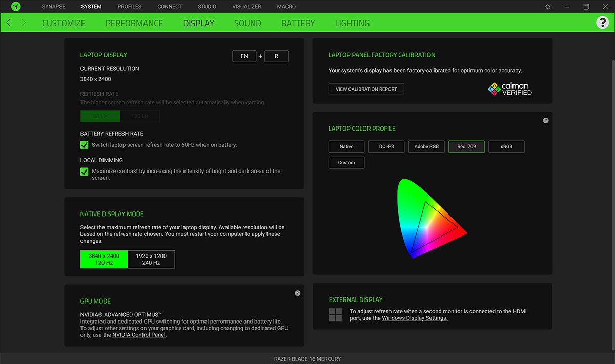Switch to the Sound tab

(248, 23)
